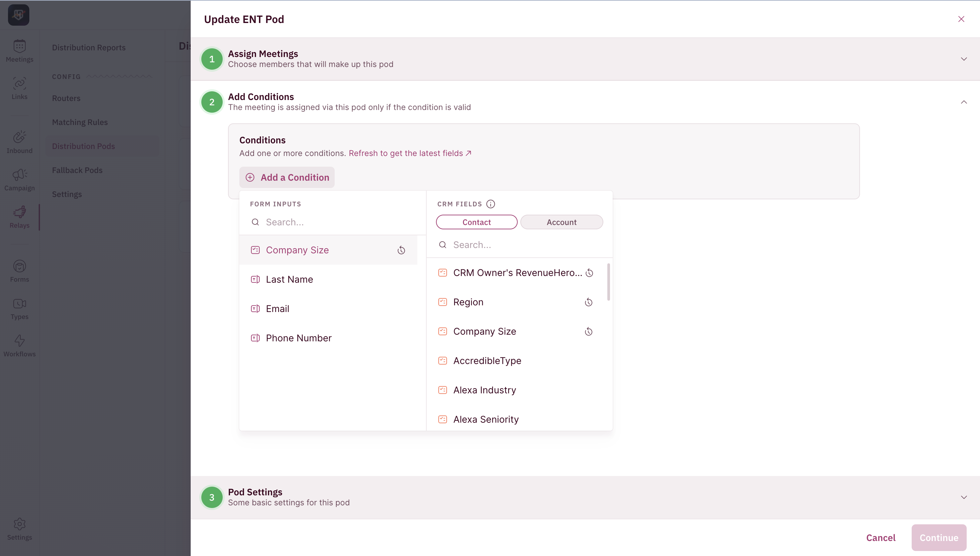
Task: Click the CRM Fields search field
Action: pos(520,245)
